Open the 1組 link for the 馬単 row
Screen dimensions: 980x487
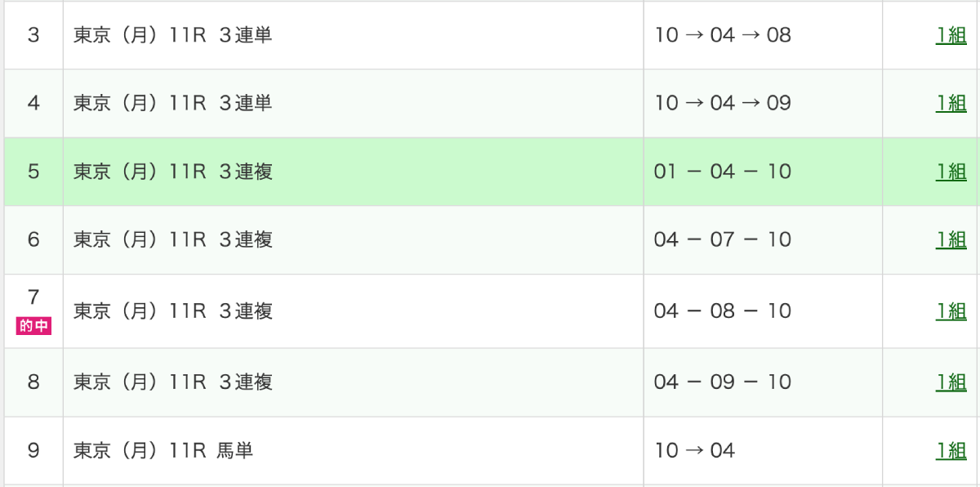[951, 450]
